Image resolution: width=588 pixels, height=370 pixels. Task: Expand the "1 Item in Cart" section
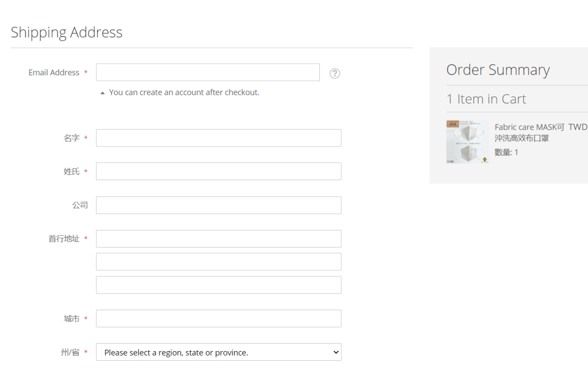486,99
